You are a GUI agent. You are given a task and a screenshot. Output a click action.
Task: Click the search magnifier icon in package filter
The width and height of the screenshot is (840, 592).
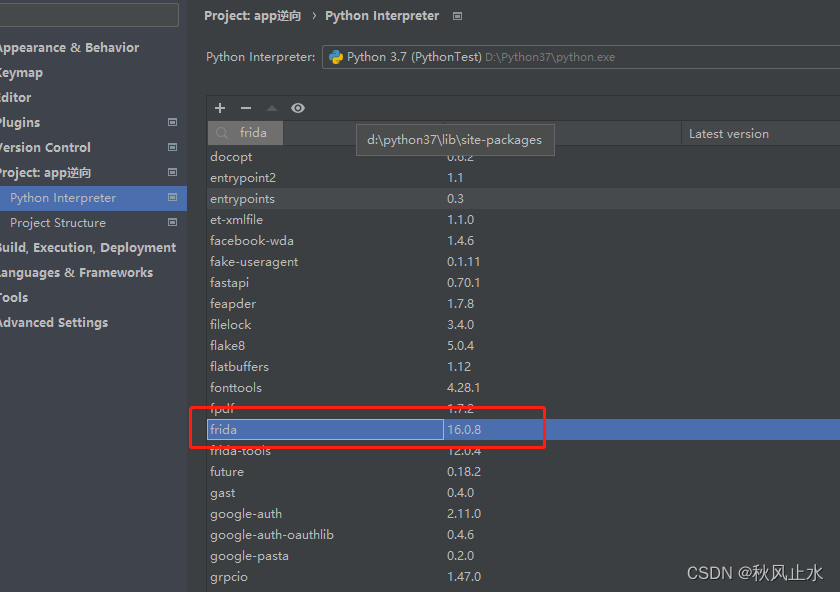(222, 133)
